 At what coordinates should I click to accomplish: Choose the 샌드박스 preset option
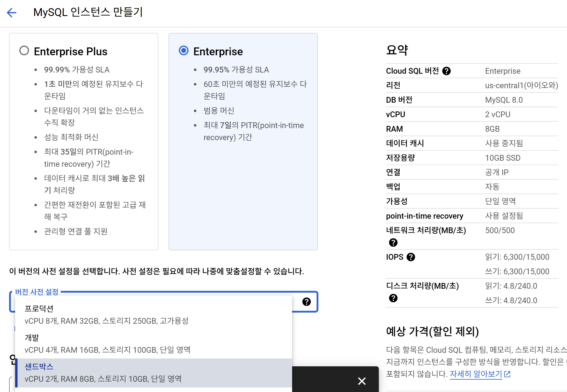coord(153,373)
